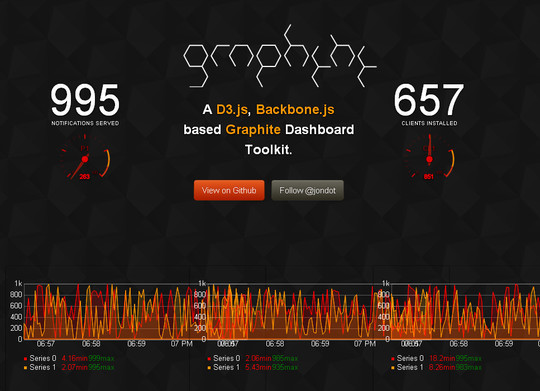
Task: Click the red gauge under Clients Installed
Action: [x=429, y=157]
